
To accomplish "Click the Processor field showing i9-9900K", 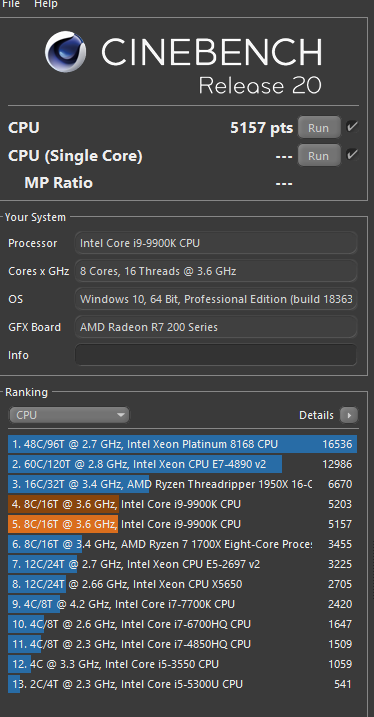I will pyautogui.click(x=215, y=243).
